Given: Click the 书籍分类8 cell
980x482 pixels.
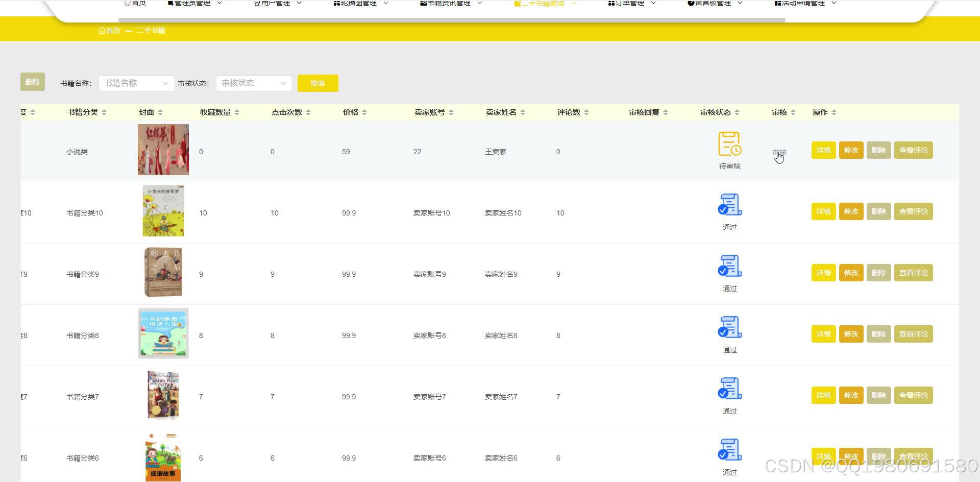Looking at the screenshot, I should click(x=83, y=335).
